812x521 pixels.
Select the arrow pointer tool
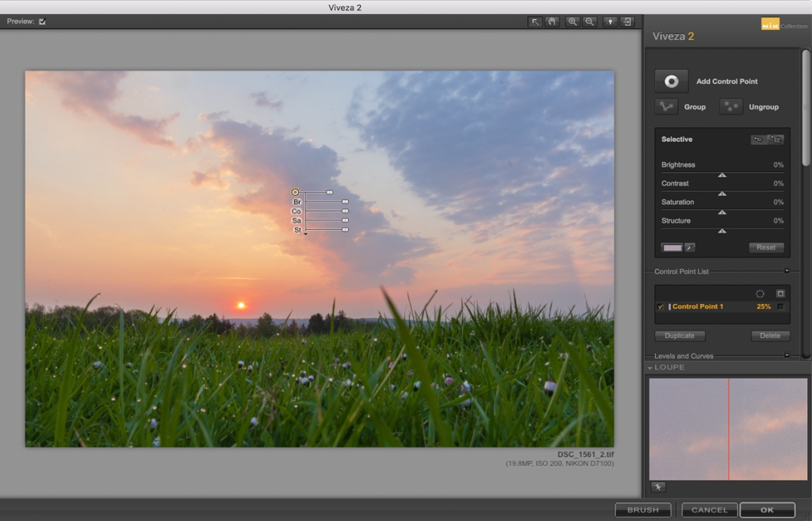point(535,21)
